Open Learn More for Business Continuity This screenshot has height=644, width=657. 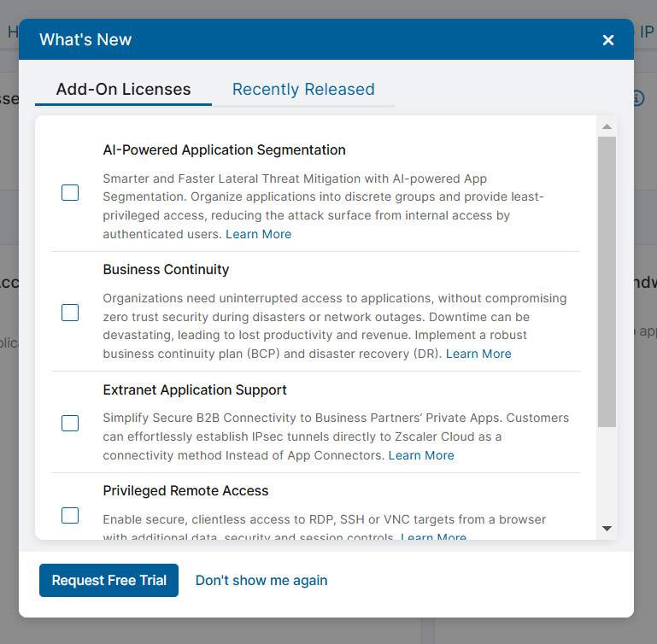pos(478,354)
